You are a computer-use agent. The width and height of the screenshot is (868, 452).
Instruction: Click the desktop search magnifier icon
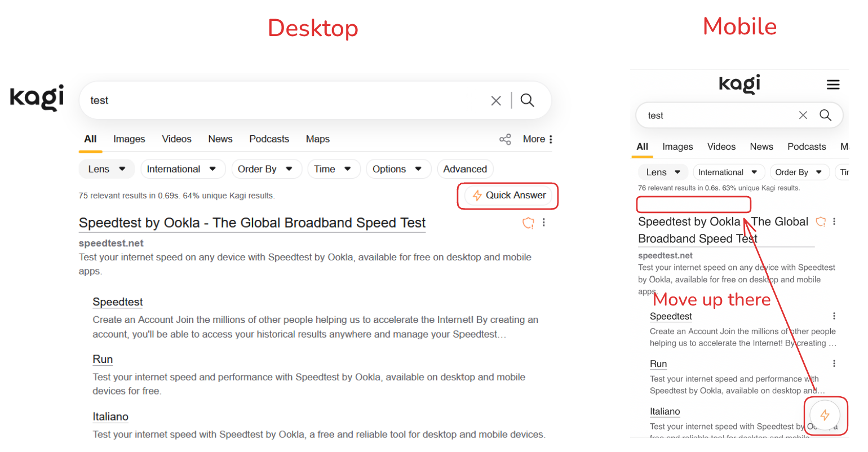pos(527,100)
